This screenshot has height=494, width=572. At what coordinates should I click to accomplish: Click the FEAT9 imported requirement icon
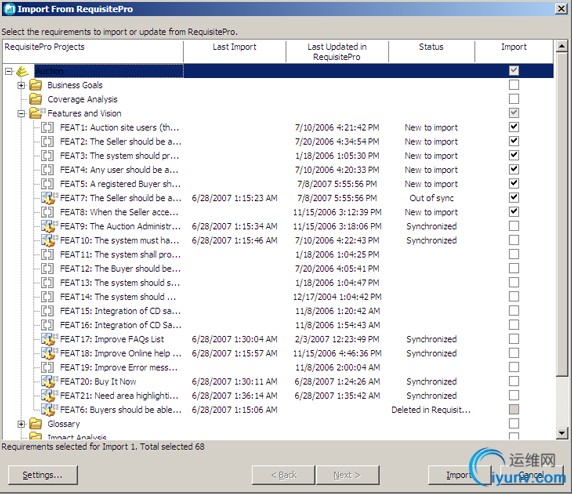(x=48, y=226)
